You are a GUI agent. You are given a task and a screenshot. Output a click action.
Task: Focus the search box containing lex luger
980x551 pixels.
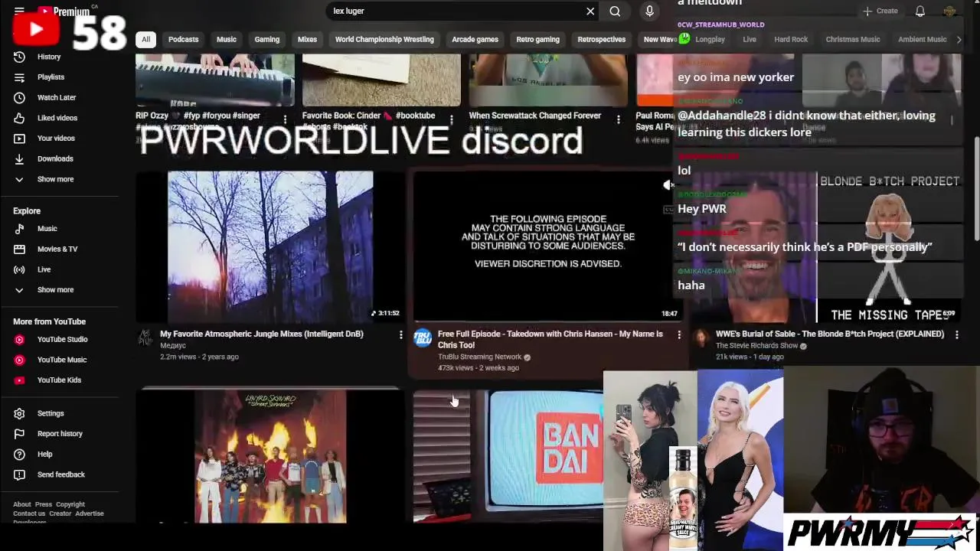coord(455,11)
